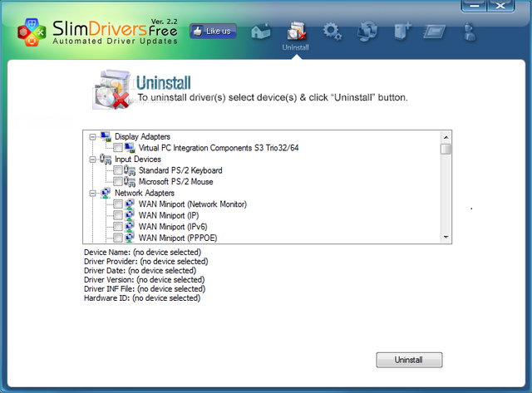Select the Network Adapters category label
This screenshot has width=532, height=393.
[x=145, y=193]
